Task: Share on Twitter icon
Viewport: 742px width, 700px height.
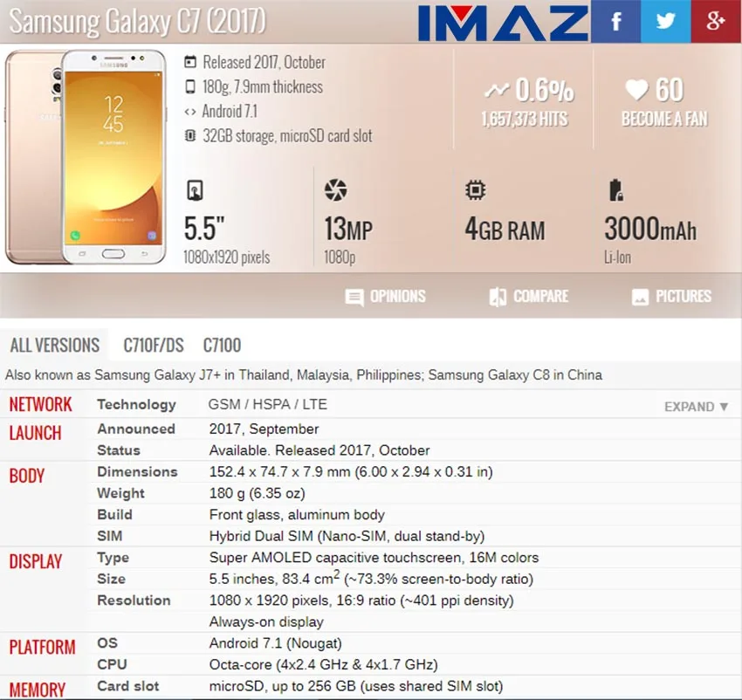Action: (x=665, y=21)
